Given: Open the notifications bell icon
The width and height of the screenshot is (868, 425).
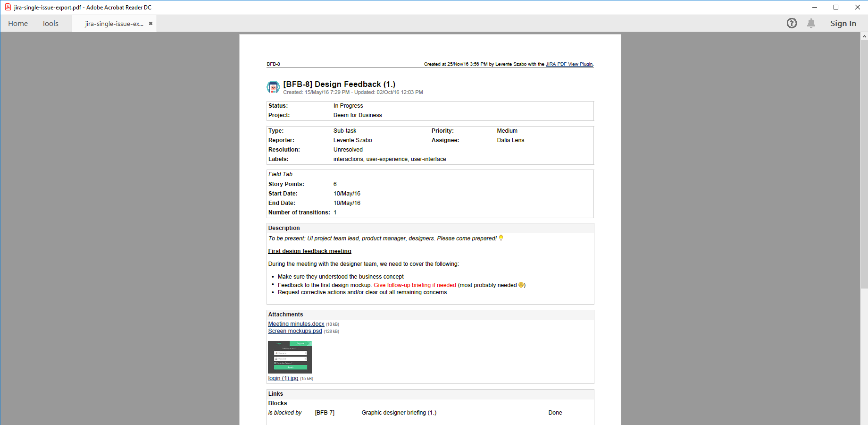Looking at the screenshot, I should point(811,23).
